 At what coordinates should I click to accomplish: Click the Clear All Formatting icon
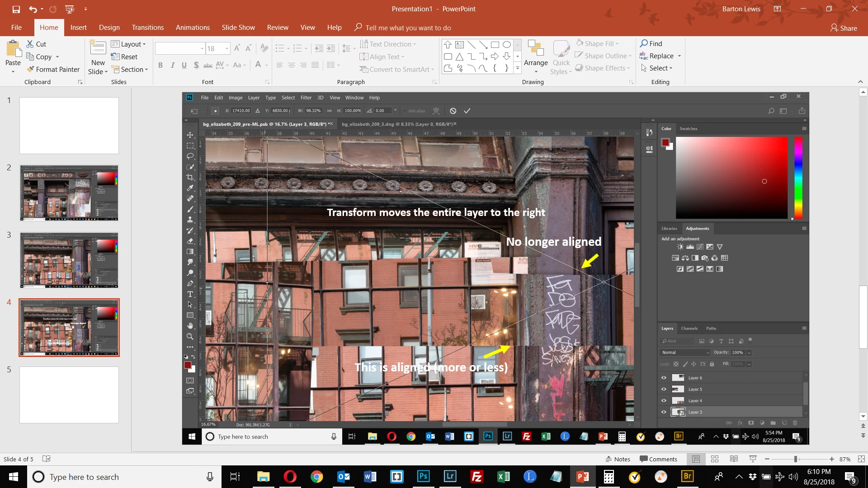coord(264,48)
